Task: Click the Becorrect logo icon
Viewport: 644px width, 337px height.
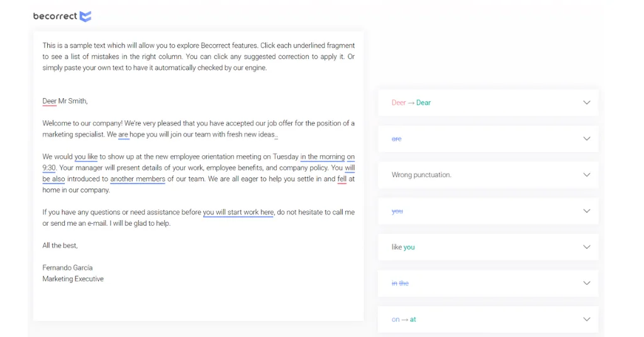Action: [86, 16]
